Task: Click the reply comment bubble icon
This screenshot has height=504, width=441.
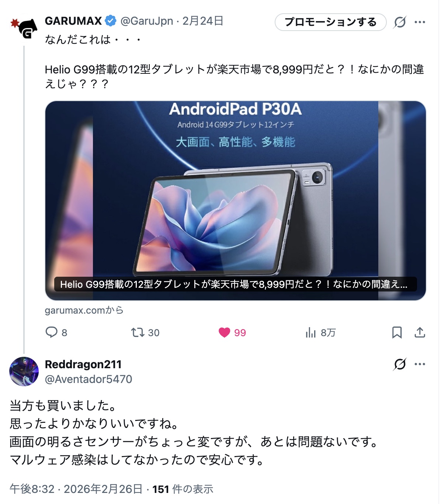Action: click(x=51, y=332)
